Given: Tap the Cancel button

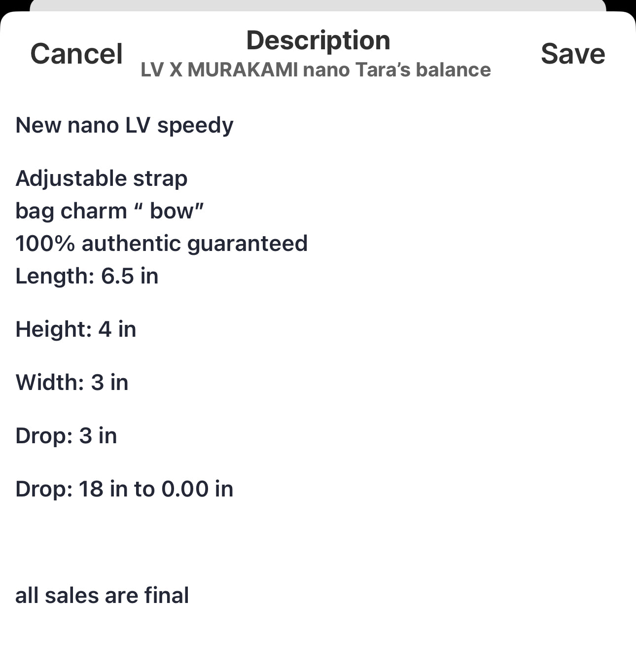Looking at the screenshot, I should pos(76,54).
